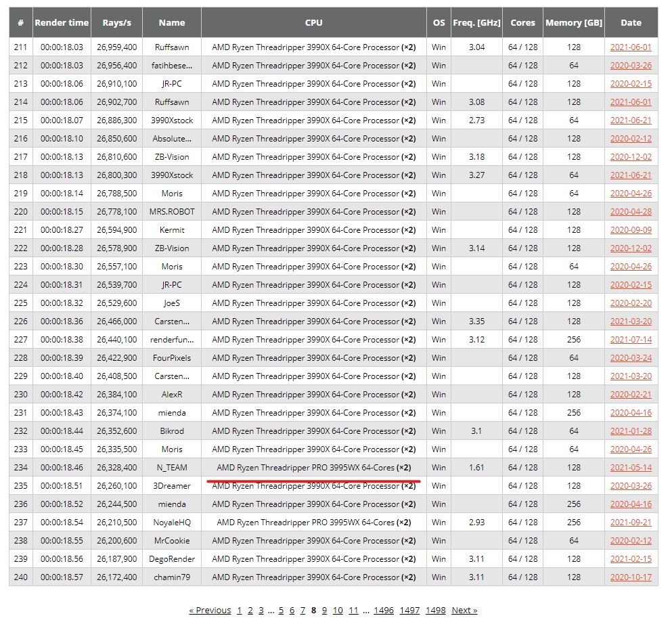Select the name AlexR in row 230

[x=172, y=394]
